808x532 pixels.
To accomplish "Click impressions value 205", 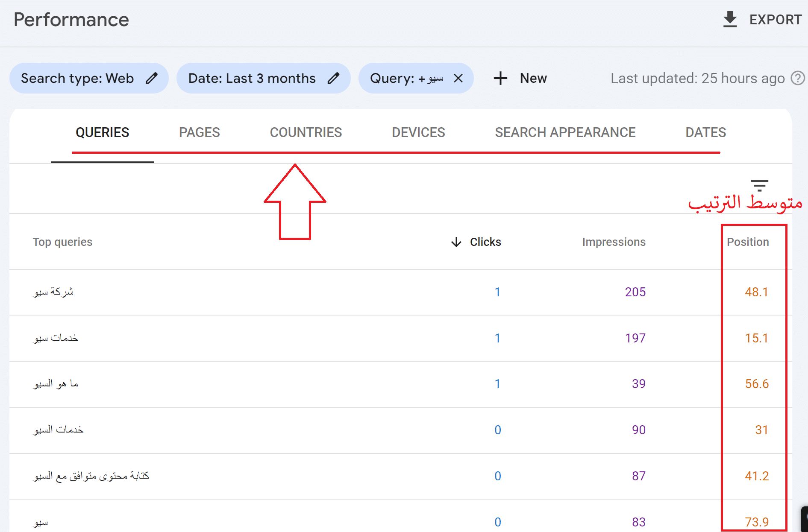I will [635, 292].
